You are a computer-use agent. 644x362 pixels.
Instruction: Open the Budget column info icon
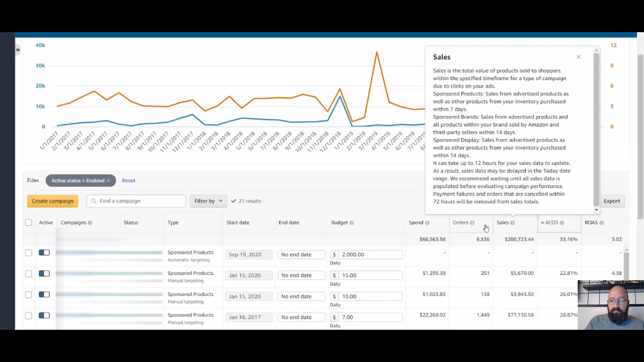[x=352, y=223]
